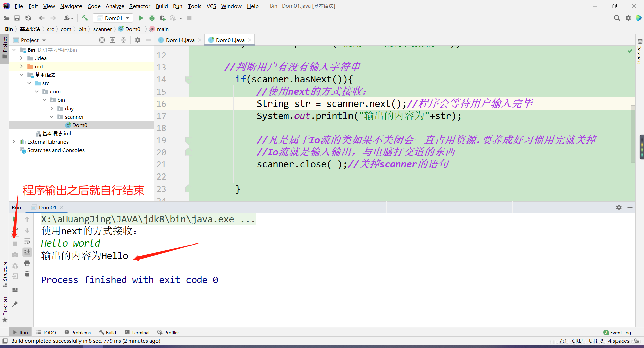Click the Open folder toolbar icon
Image resolution: width=644 pixels, height=348 pixels.
[6, 18]
